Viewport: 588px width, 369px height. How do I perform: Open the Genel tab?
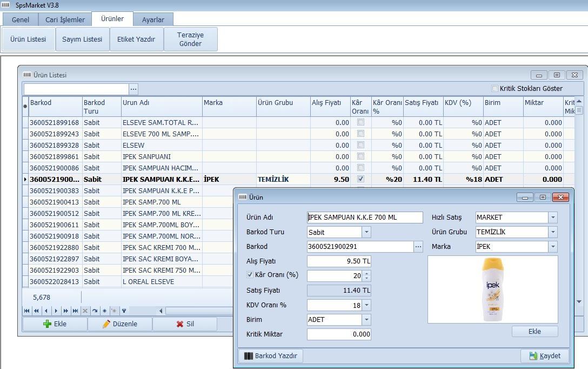click(20, 19)
